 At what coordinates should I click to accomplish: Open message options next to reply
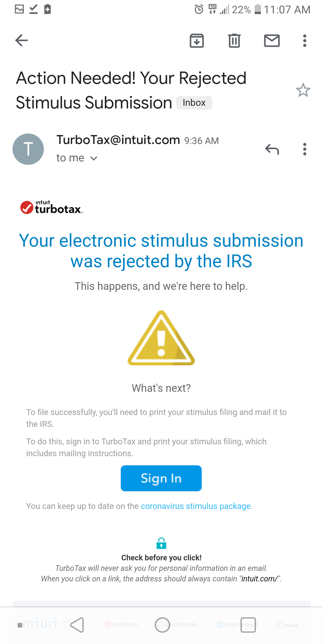tap(305, 149)
